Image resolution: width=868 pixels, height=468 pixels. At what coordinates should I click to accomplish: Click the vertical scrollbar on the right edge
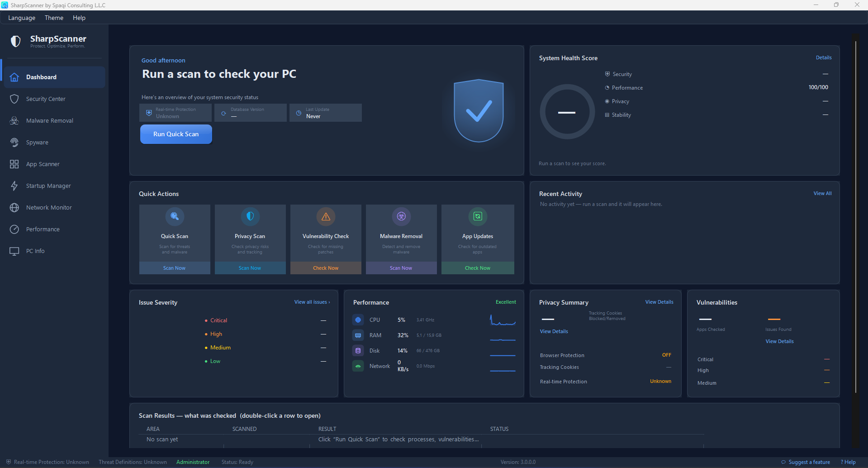pos(855,217)
